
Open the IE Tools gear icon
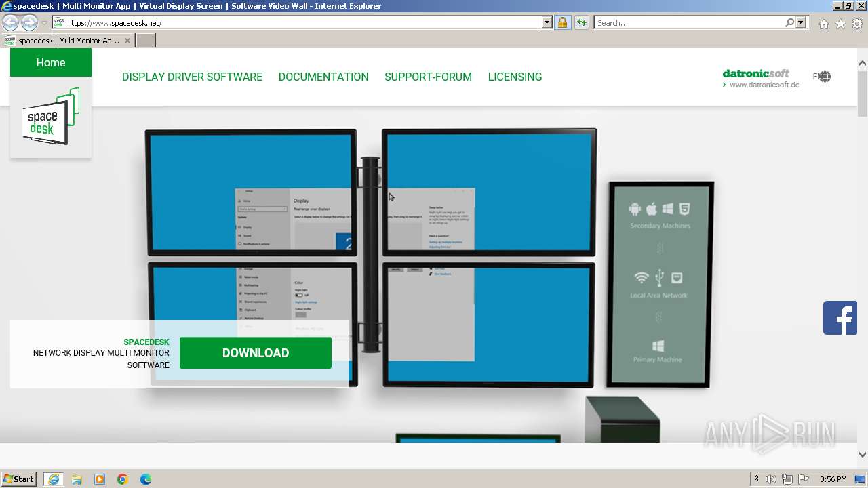click(x=857, y=24)
